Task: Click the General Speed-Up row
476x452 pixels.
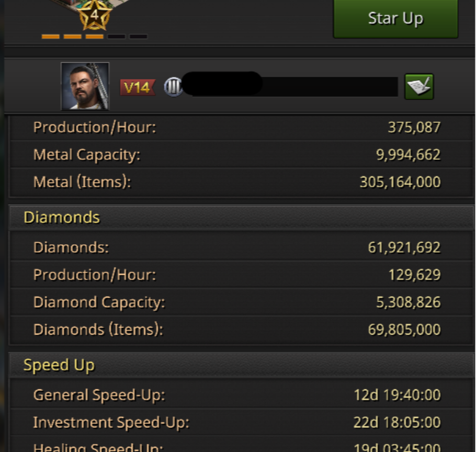Action: [x=237, y=395]
